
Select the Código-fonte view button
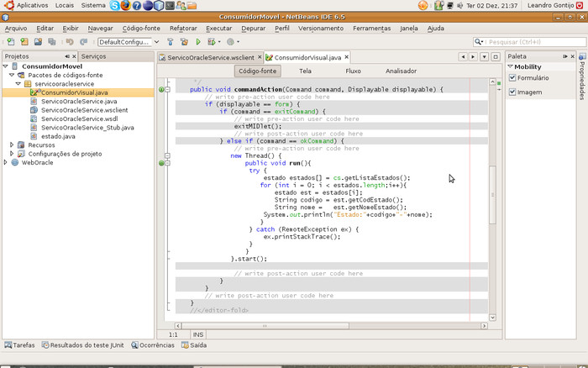tap(258, 71)
